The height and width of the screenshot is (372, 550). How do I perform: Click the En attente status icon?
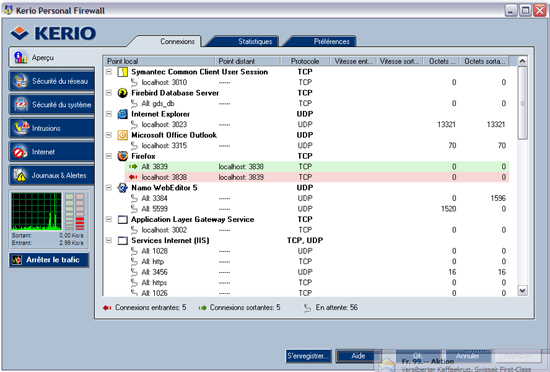(x=307, y=308)
